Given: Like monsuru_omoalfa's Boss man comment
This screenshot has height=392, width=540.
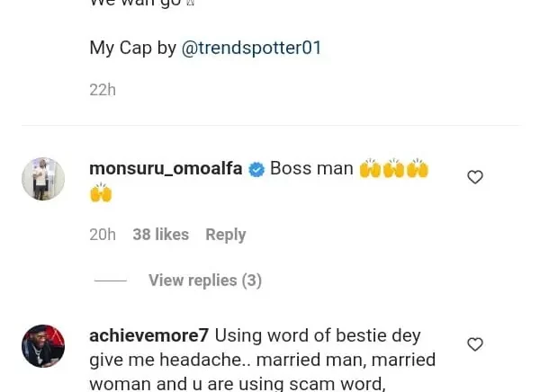Looking at the screenshot, I should pyautogui.click(x=475, y=177).
